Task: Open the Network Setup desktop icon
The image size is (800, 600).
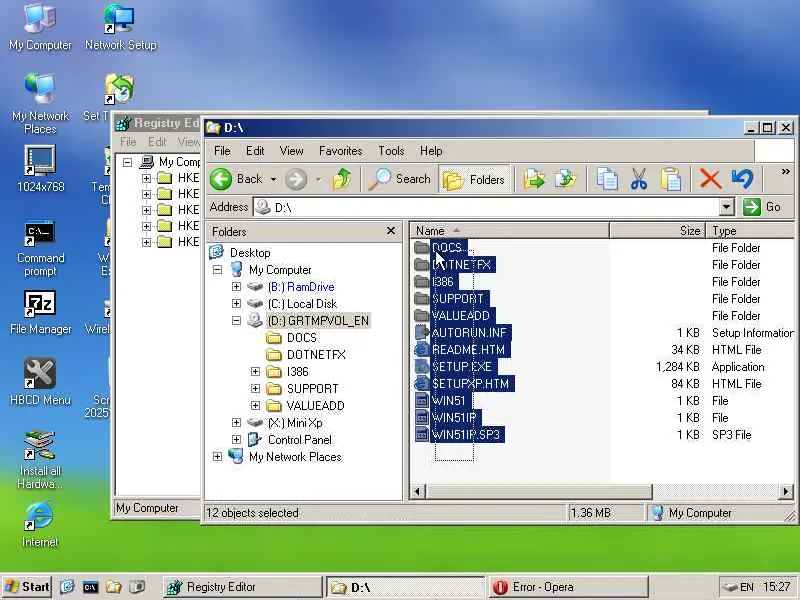Action: coord(120,28)
